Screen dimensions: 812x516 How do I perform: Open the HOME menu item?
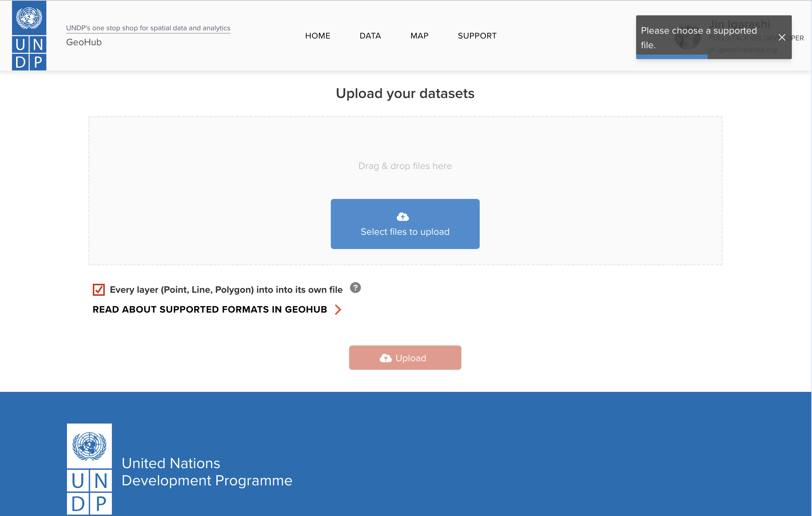click(318, 36)
